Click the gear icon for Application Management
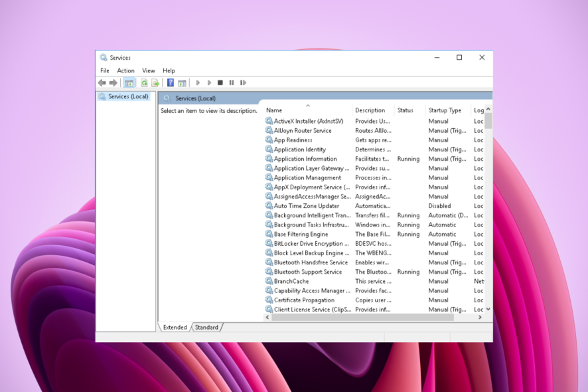The width and height of the screenshot is (588, 392). (269, 177)
